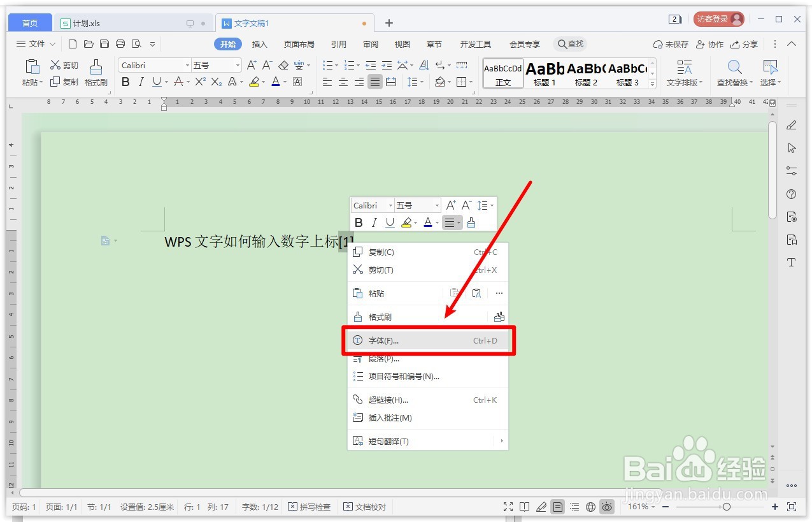
Task: Toggle underline in the floating toolbar
Action: 389,222
